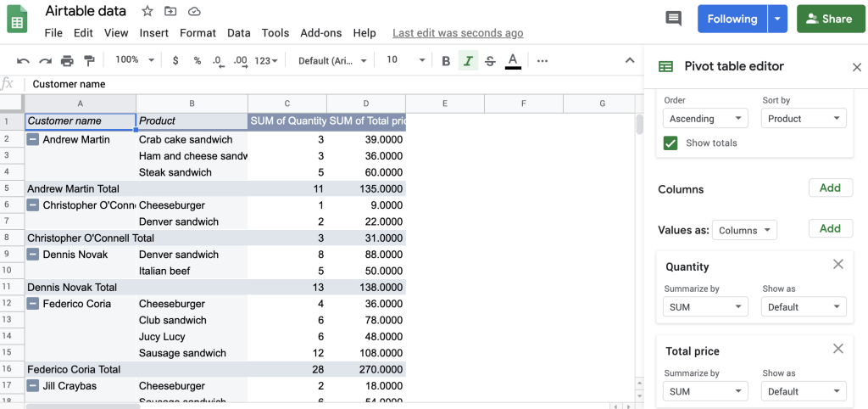Format as currency with dollar sign

175,60
